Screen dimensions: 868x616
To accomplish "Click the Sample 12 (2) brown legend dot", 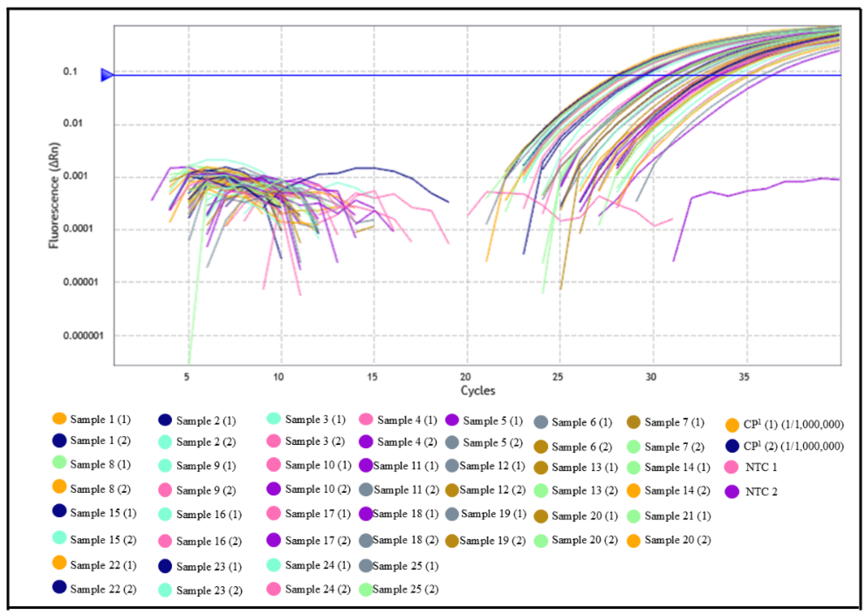I will point(452,490).
